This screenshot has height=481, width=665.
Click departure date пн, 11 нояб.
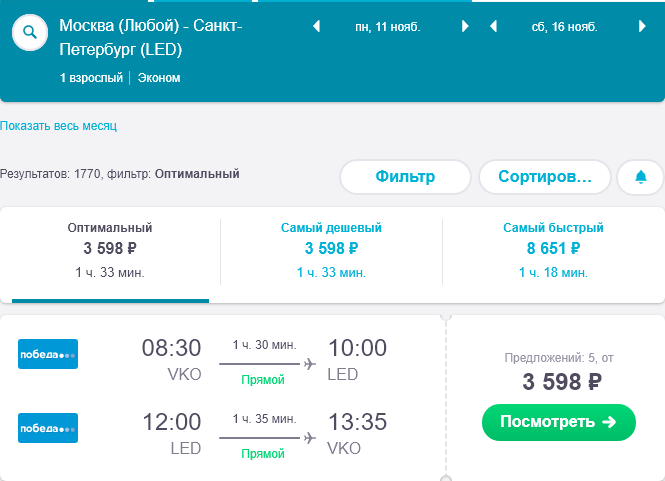tap(388, 27)
